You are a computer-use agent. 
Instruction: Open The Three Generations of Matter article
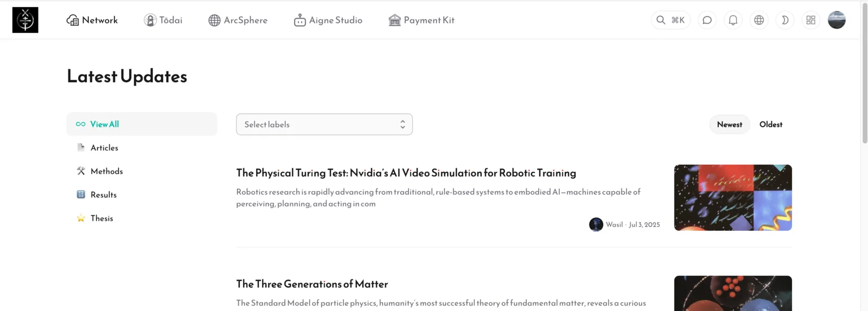(312, 284)
